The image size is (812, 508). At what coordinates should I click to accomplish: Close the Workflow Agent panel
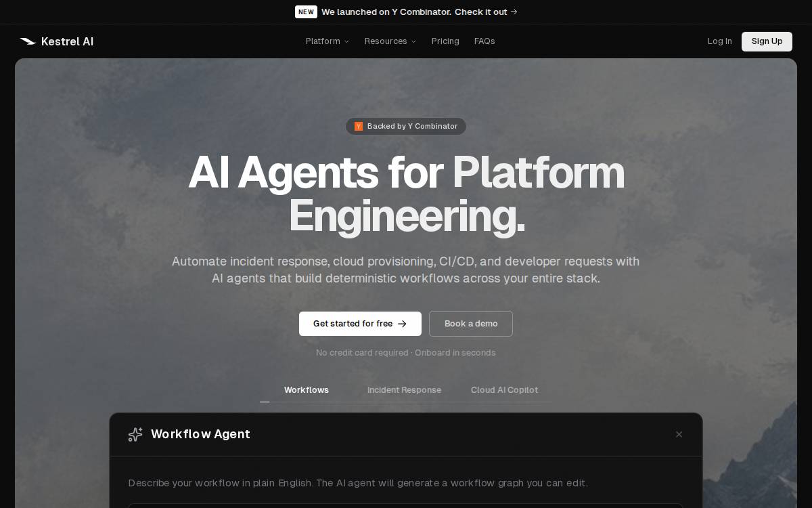(679, 434)
